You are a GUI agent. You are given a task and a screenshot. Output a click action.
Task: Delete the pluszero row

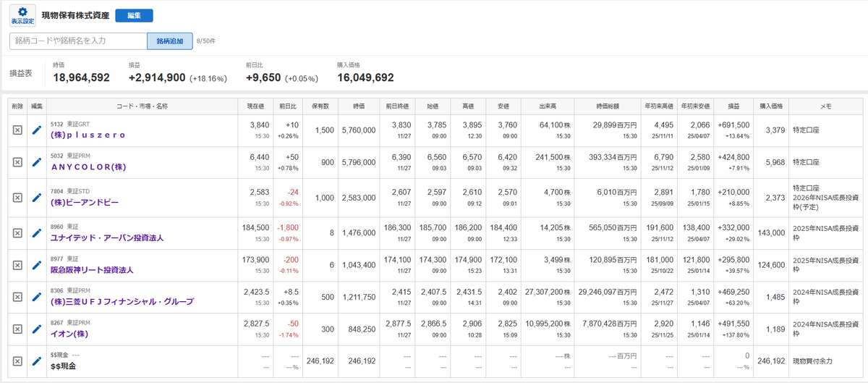click(17, 130)
